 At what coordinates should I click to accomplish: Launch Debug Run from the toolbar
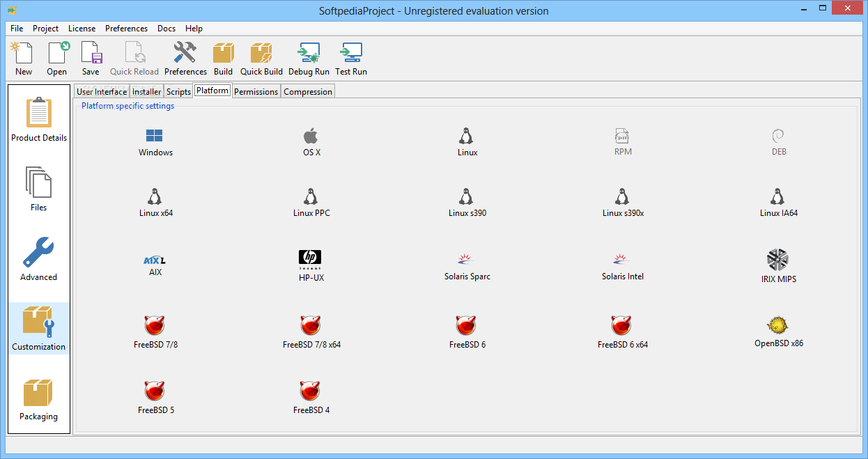coord(309,59)
